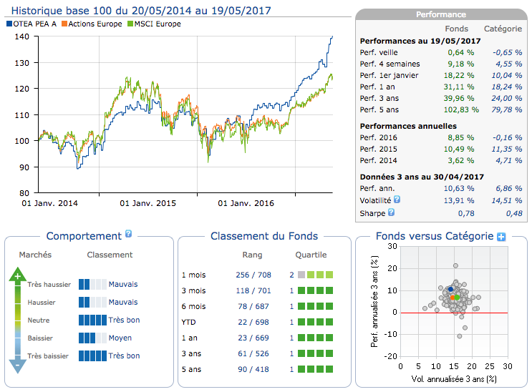Select the Classement du Fonds heading

click(264, 236)
